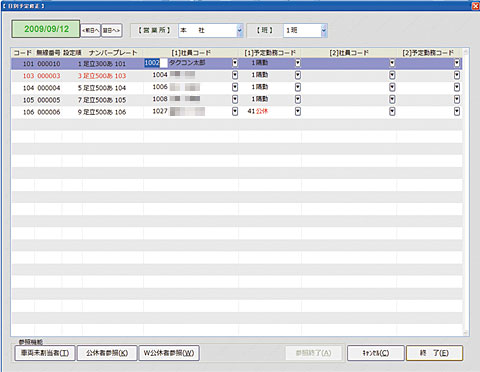Open [1]予定勤務コード dropdown in row 103

(x=298, y=75)
